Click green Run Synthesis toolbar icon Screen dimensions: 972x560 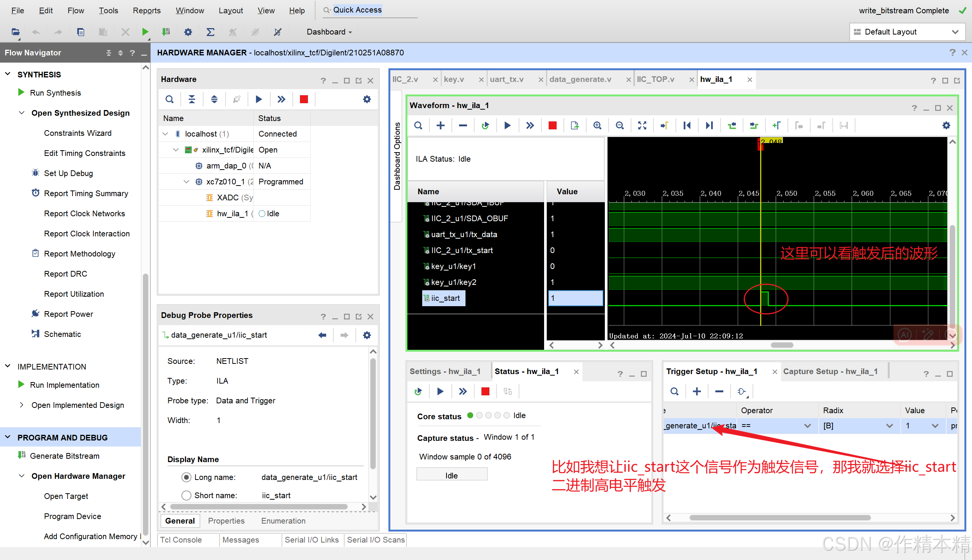[x=145, y=32]
